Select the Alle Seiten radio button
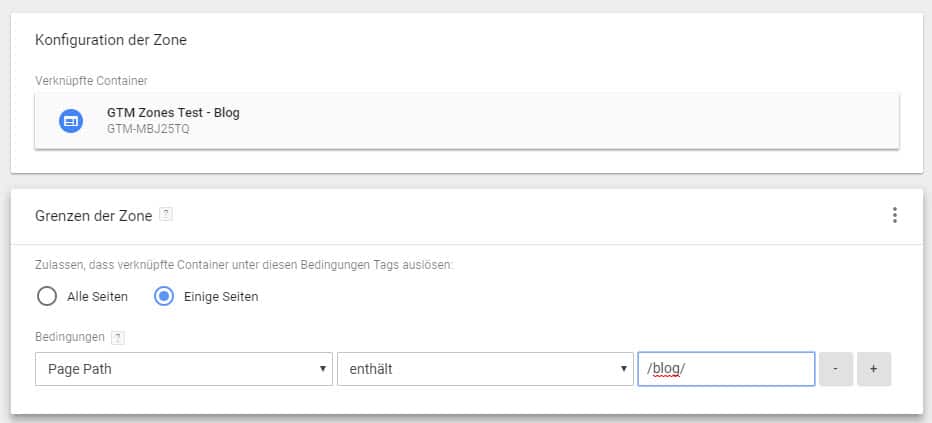Image resolution: width=932 pixels, height=423 pixels. pos(46,296)
